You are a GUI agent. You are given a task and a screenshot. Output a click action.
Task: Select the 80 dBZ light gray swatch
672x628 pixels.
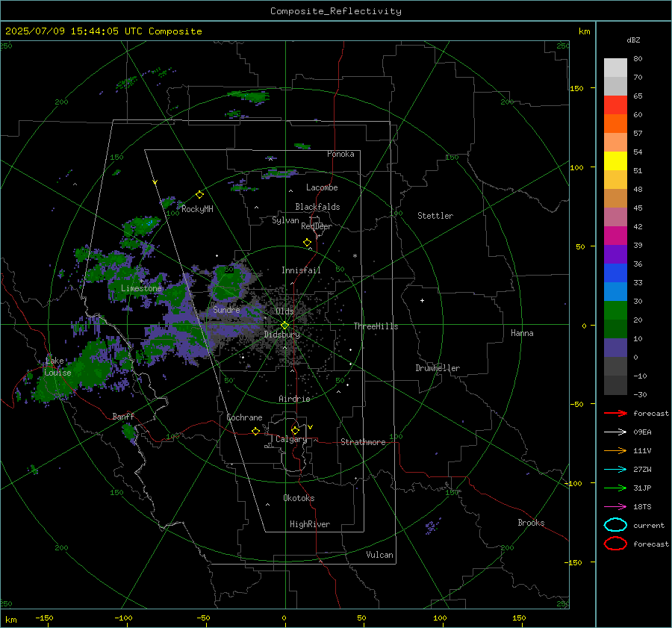[x=615, y=67]
